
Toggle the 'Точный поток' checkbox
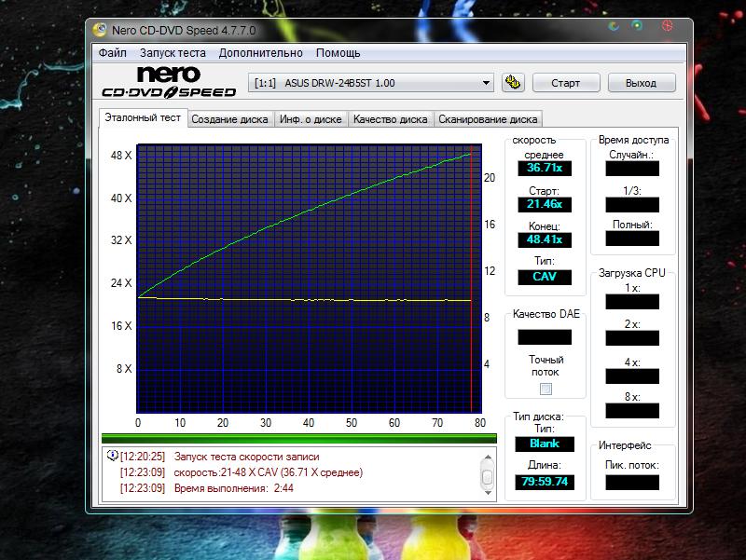click(x=546, y=389)
